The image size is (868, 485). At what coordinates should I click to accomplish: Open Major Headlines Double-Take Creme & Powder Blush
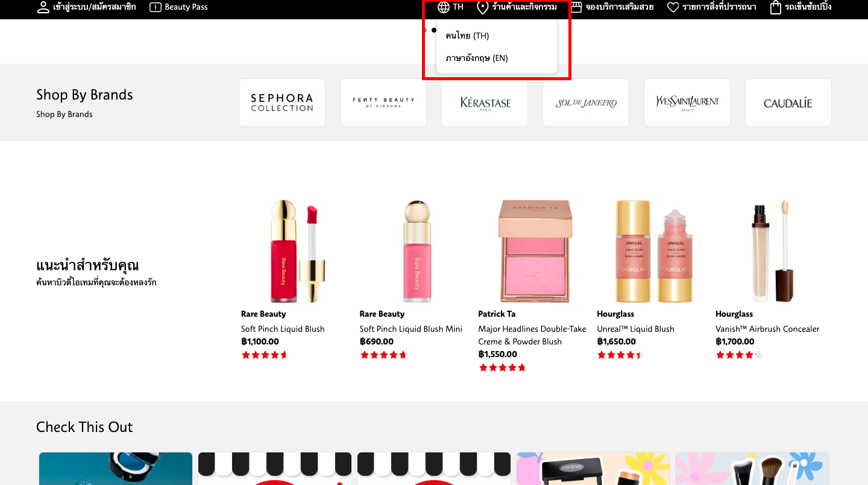532,335
